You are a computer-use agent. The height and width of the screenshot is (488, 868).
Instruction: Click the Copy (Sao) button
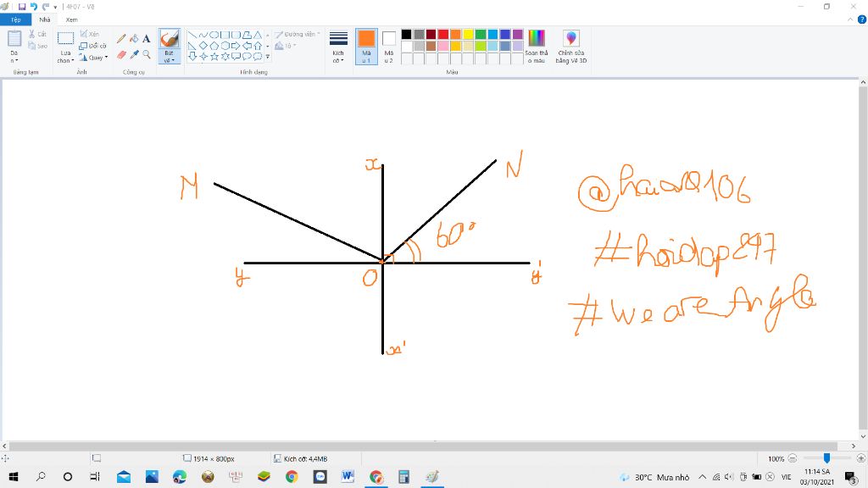(37, 46)
